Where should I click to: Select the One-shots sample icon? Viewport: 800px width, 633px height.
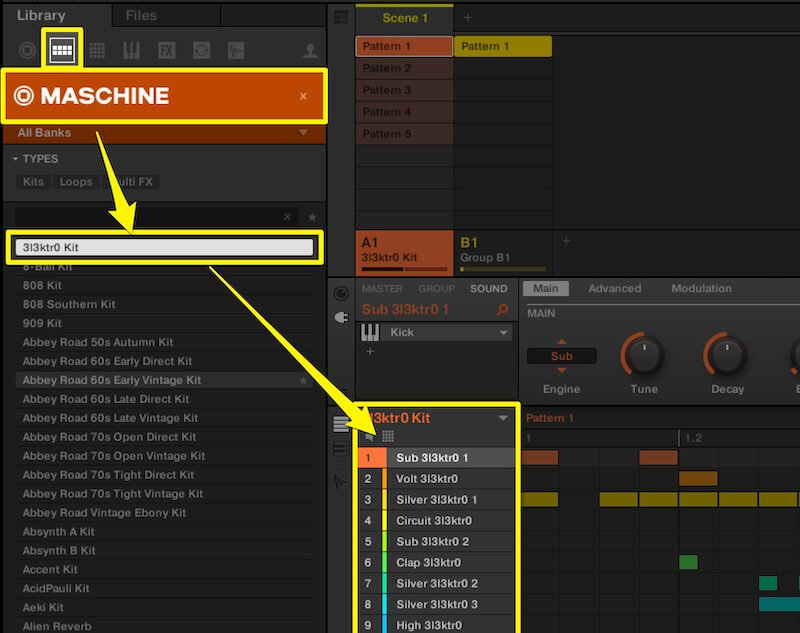236,50
